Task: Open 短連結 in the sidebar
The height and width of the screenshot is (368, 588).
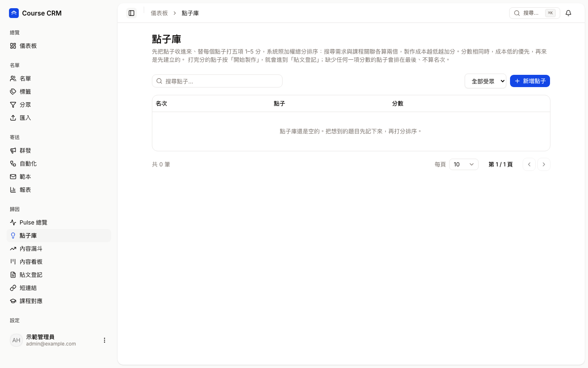Action: [x=59, y=288]
